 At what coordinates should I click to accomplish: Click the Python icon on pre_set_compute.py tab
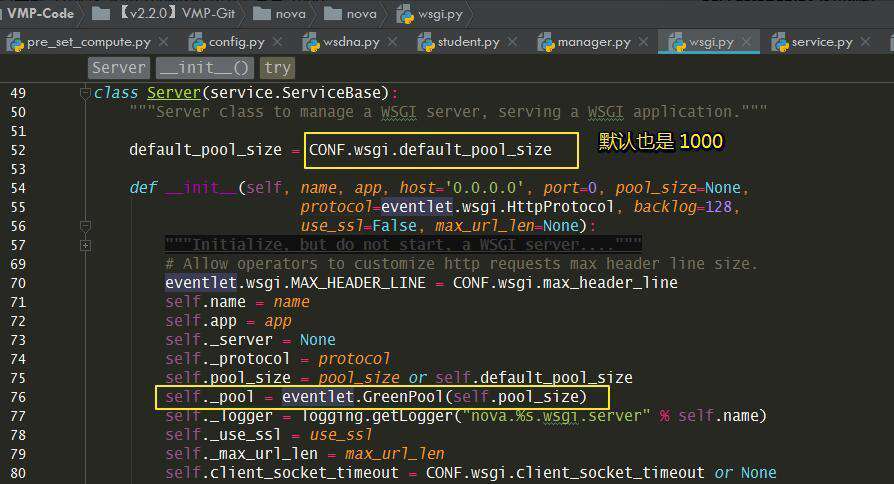coord(15,42)
